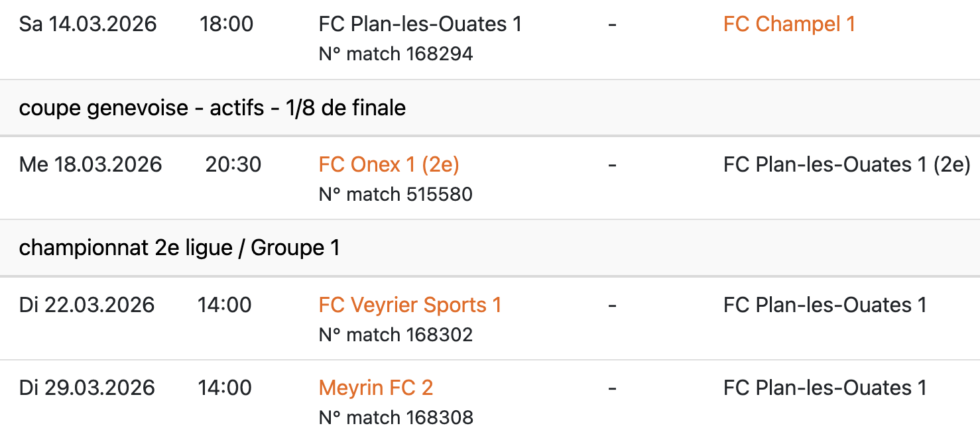The width and height of the screenshot is (980, 440).
Task: Select the date Di 22.03.2026
Action: [87, 305]
